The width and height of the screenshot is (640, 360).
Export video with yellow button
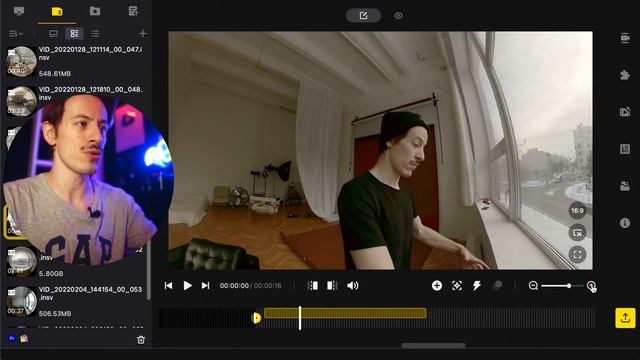(x=625, y=318)
